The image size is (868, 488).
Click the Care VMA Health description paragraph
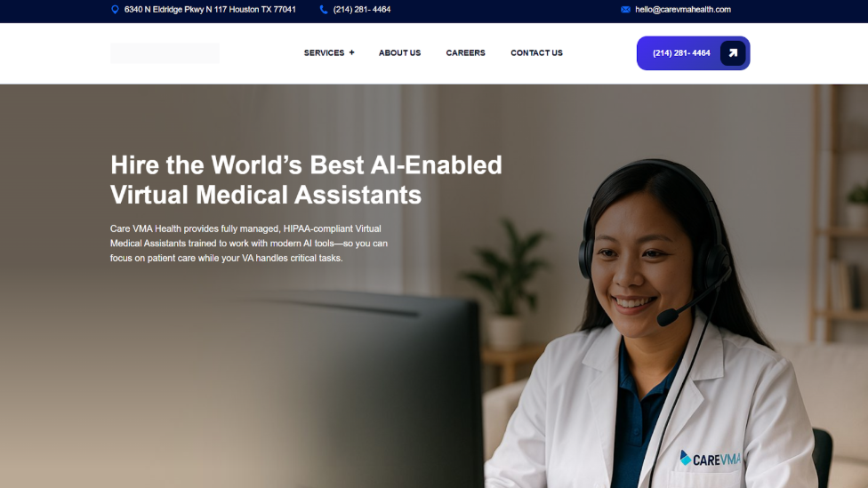pos(248,243)
